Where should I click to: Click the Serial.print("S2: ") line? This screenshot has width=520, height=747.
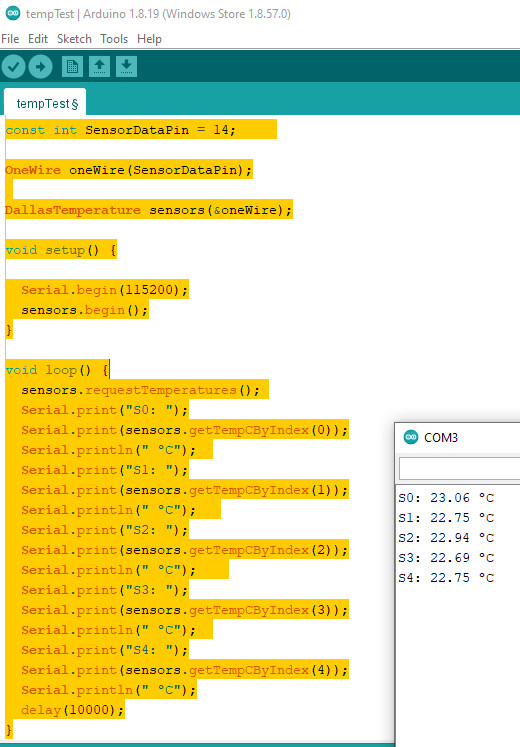tap(105, 530)
